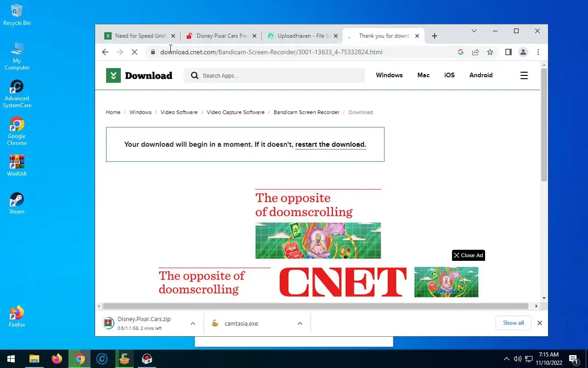Go to Bandicam Screen Recorder breadcrumb

pyautogui.click(x=306, y=112)
